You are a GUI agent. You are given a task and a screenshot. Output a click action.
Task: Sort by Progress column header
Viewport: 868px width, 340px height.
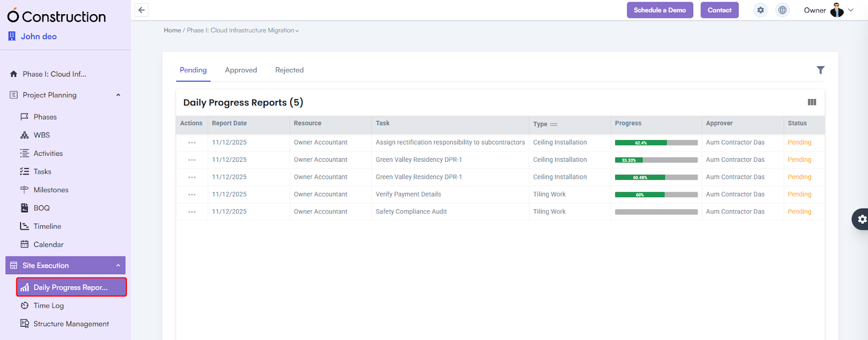(628, 123)
